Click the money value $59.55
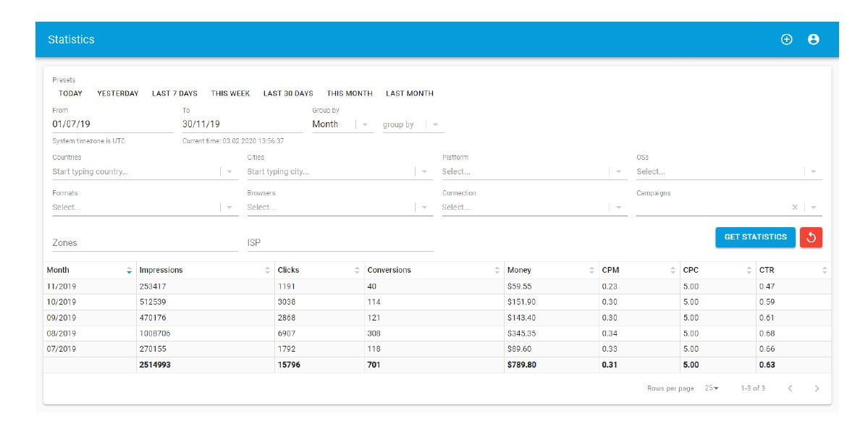The height and width of the screenshot is (429, 868). tap(519, 286)
